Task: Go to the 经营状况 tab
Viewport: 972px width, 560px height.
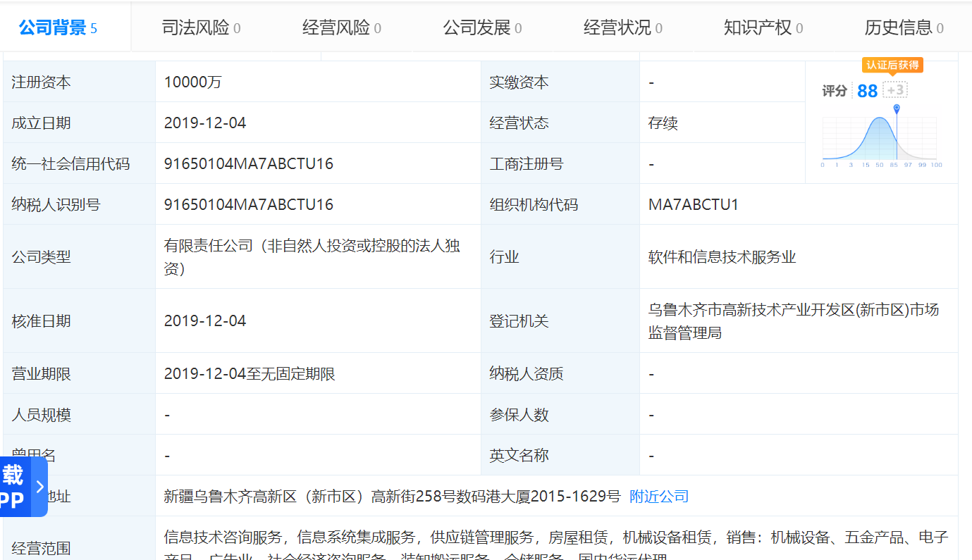Action: [622, 28]
